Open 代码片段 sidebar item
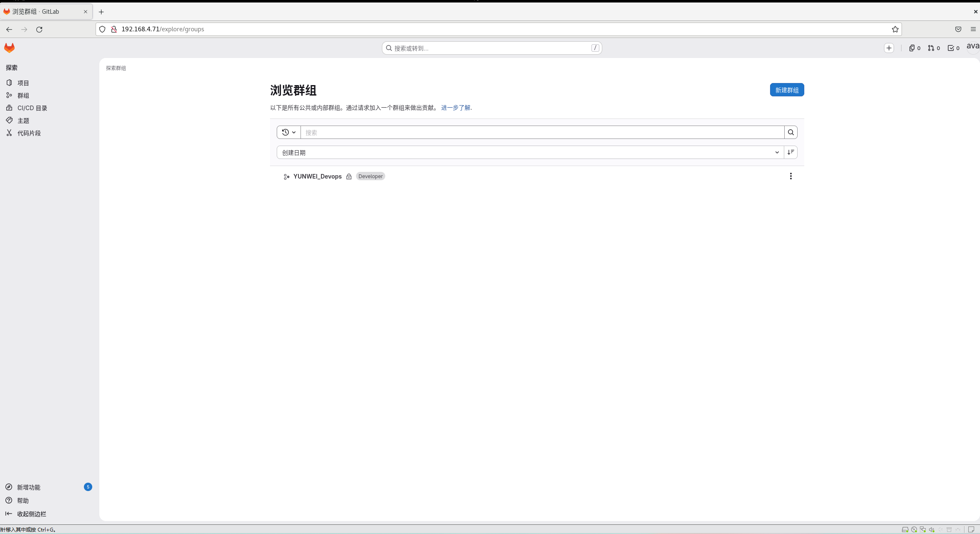The height and width of the screenshot is (534, 980). [x=29, y=133]
